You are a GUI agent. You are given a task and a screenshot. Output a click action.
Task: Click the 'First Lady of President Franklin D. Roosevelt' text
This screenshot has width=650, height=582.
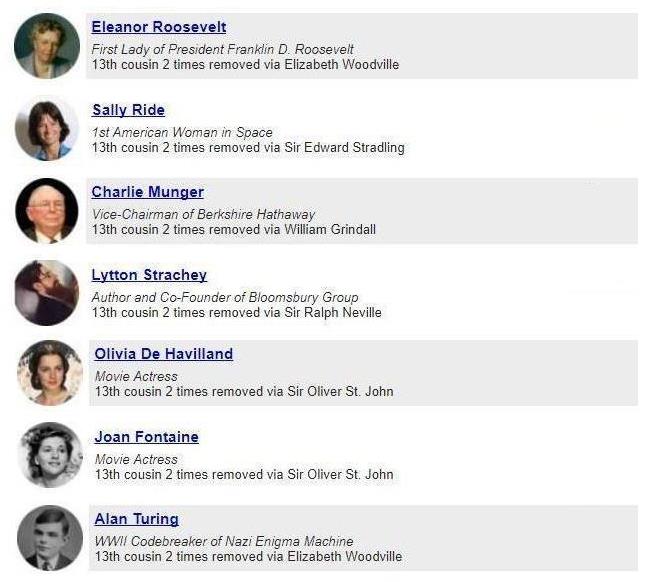coord(223,49)
